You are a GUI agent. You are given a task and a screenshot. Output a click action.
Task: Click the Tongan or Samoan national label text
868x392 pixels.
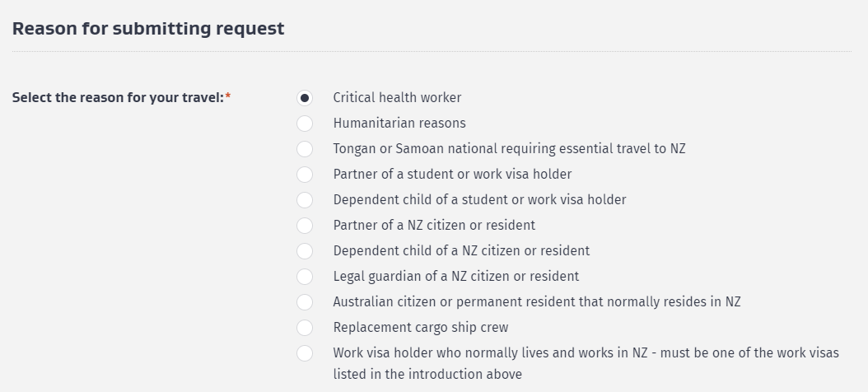click(509, 149)
